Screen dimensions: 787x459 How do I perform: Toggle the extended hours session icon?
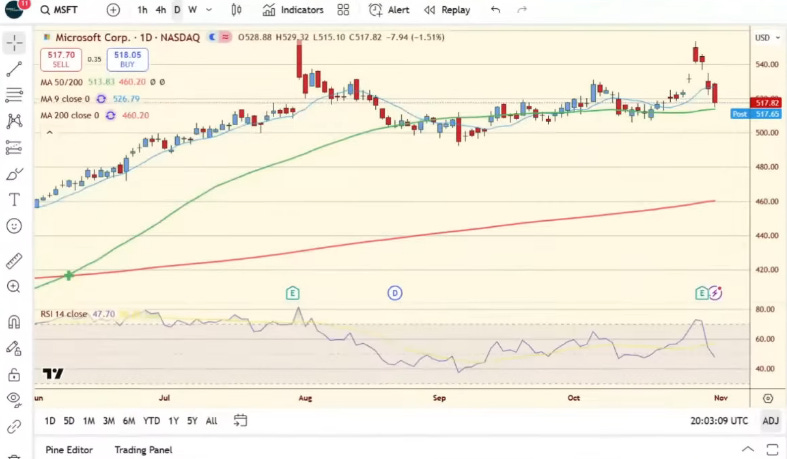tap(212, 37)
